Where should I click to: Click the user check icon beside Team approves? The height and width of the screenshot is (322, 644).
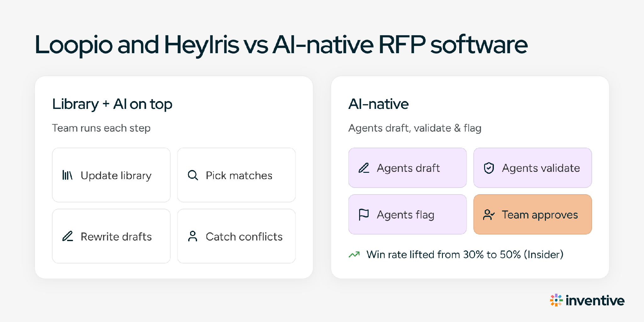click(x=489, y=214)
